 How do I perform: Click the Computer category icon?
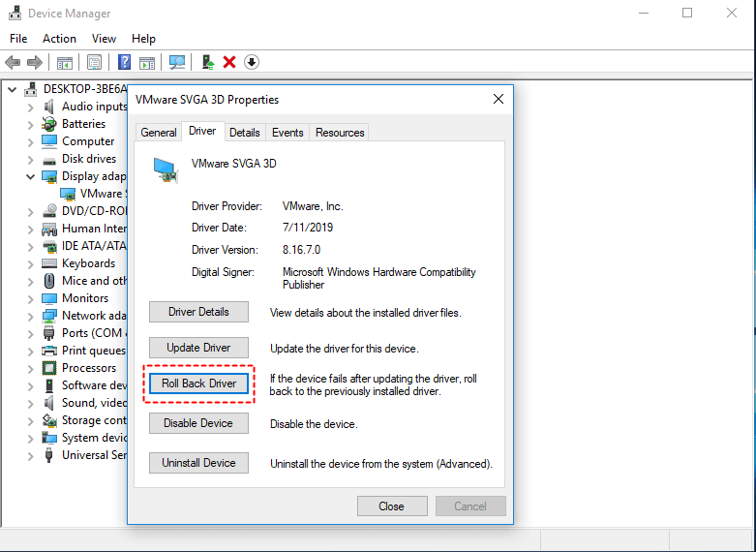click(49, 141)
